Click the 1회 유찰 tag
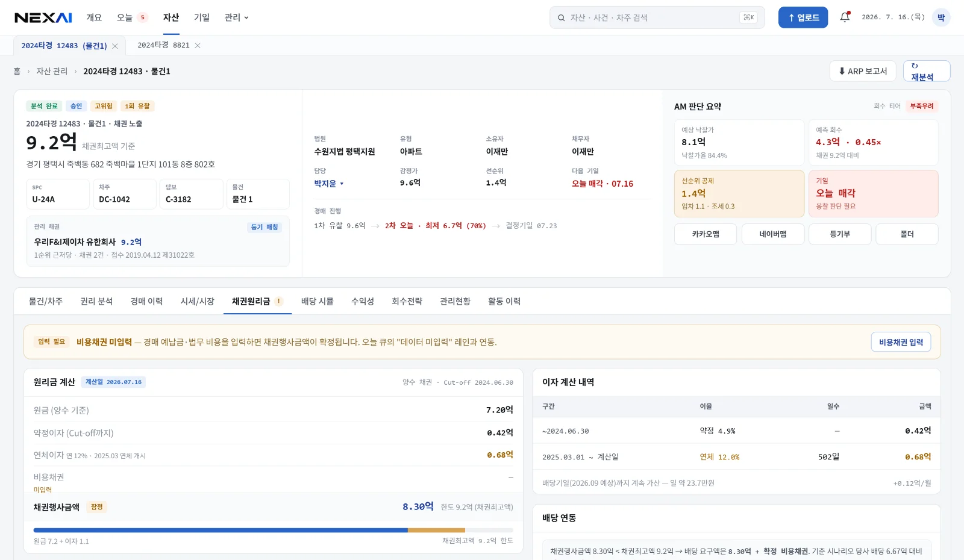964x560 pixels. (137, 106)
